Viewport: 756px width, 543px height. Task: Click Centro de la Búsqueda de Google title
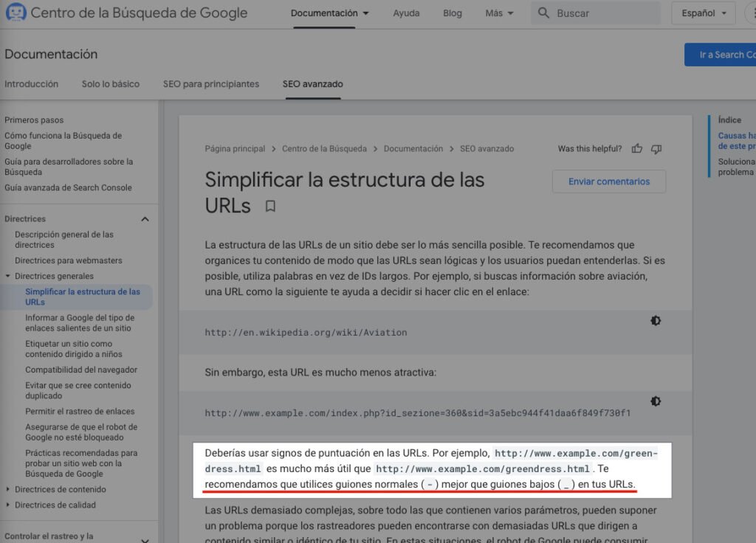139,13
